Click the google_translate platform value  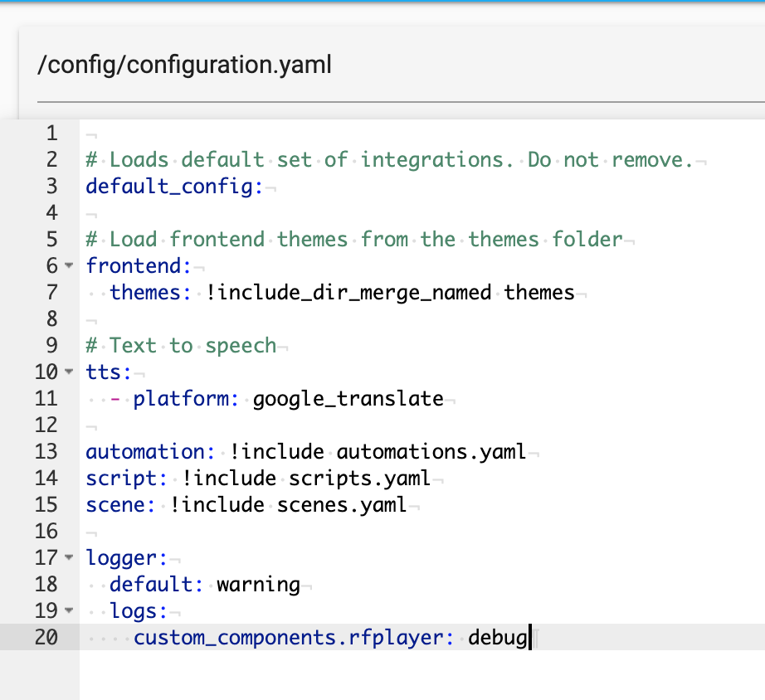point(348,399)
